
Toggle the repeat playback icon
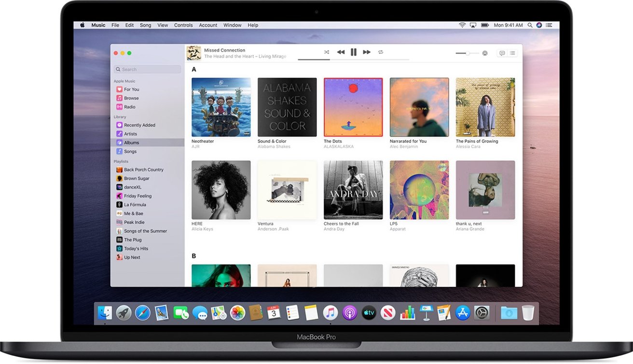point(381,52)
